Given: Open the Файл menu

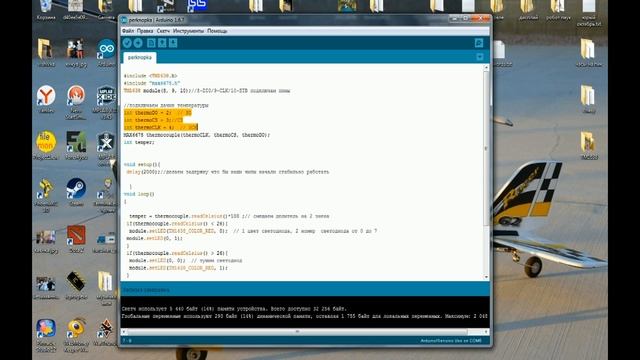Looking at the screenshot, I should click(128, 31).
